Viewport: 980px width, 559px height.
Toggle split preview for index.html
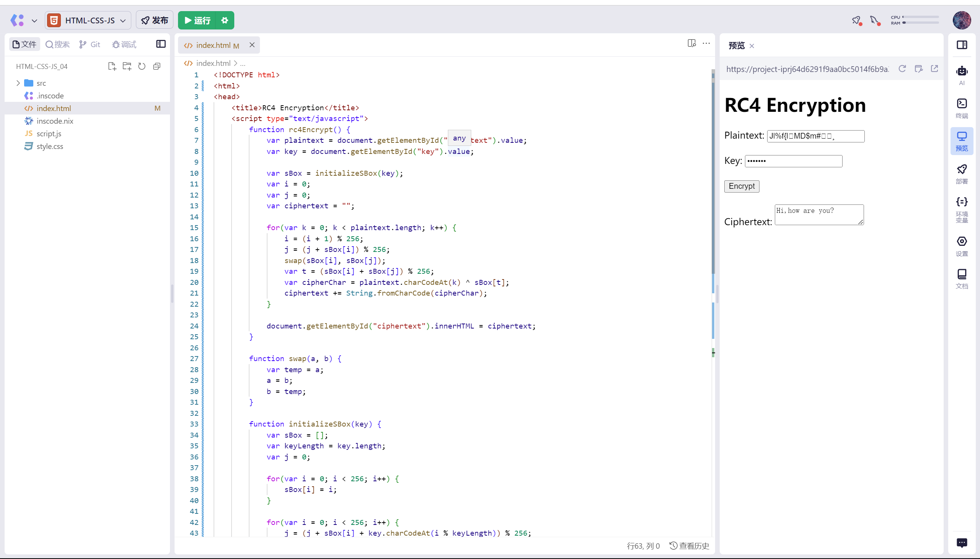click(x=692, y=43)
